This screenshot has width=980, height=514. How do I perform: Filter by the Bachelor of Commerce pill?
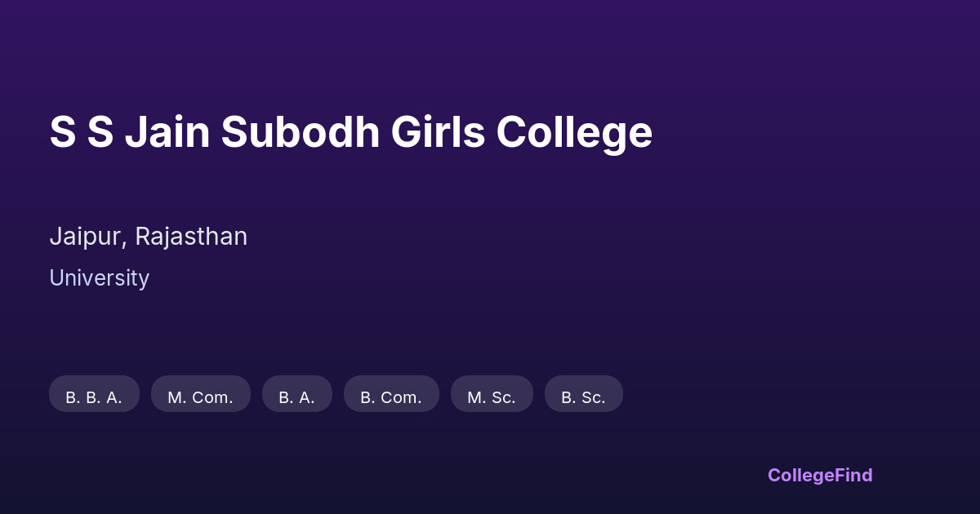coord(391,394)
